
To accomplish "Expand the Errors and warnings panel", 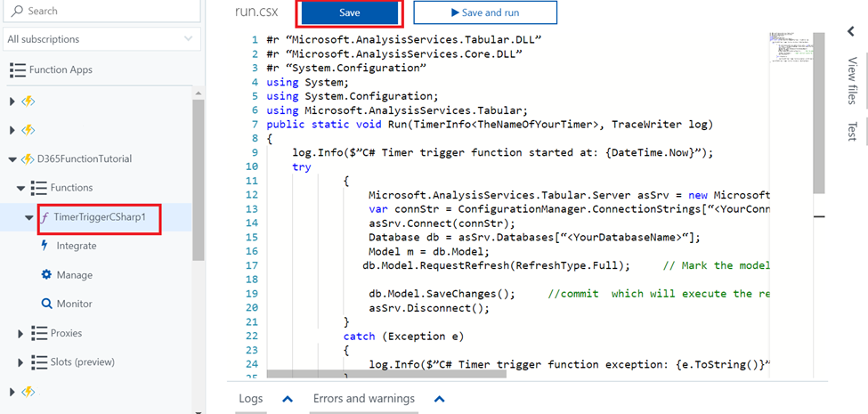I will (440, 399).
